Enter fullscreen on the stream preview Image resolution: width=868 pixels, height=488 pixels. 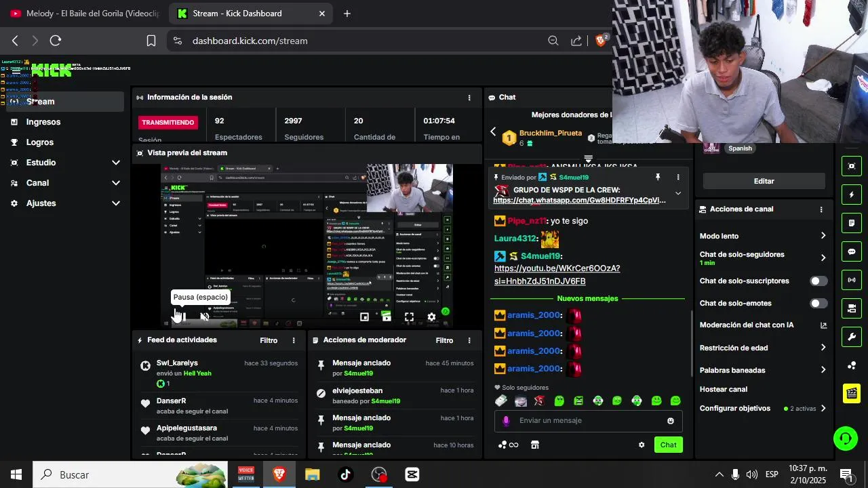(409, 317)
